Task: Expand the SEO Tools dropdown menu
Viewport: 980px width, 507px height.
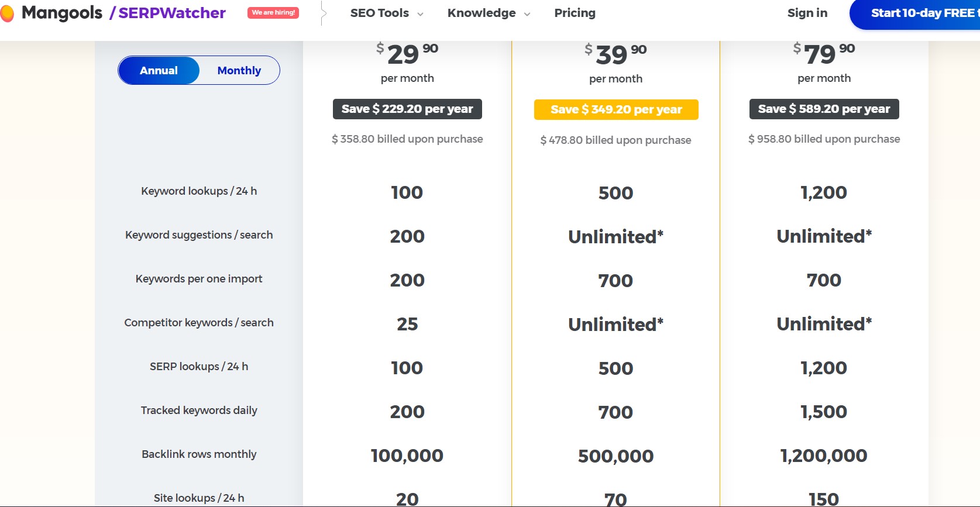Action: (387, 13)
